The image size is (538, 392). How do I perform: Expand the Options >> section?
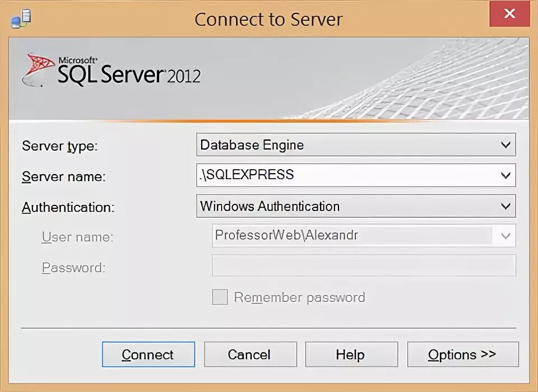click(463, 354)
